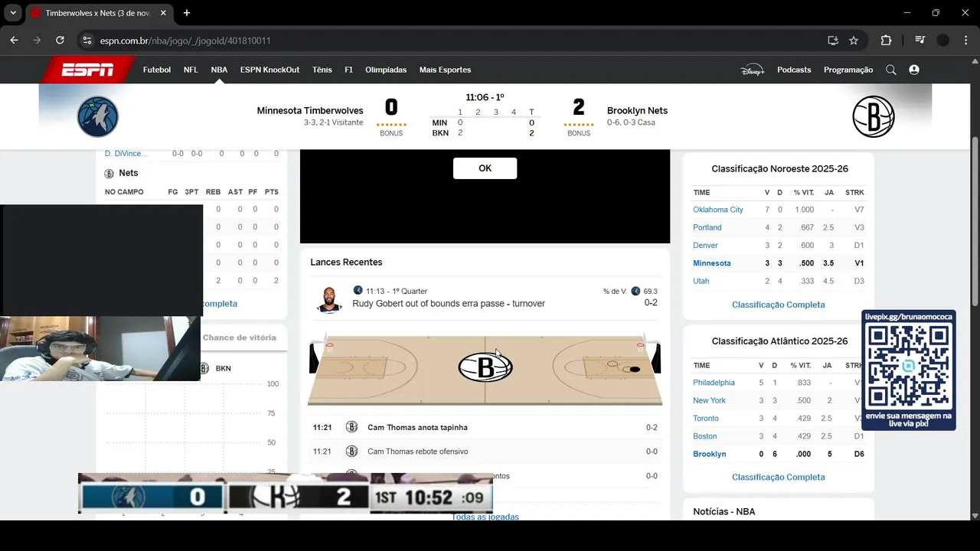Open the NBA menu

pyautogui.click(x=219, y=70)
